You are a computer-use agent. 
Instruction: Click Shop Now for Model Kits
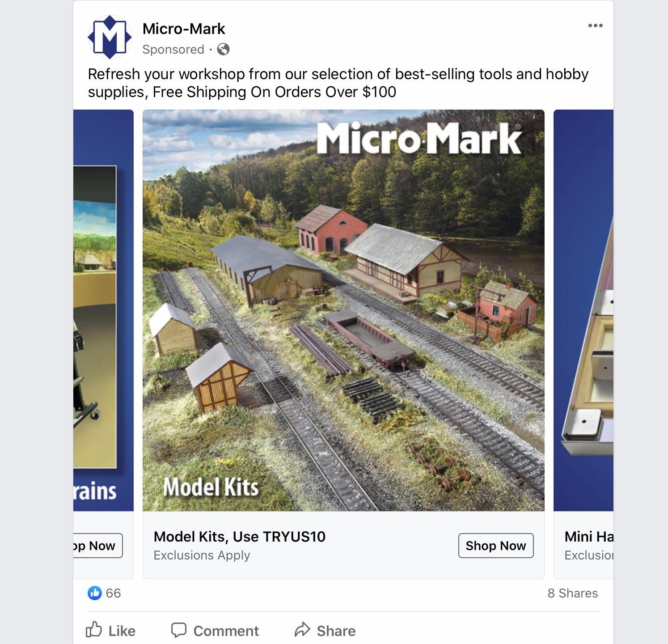(496, 546)
